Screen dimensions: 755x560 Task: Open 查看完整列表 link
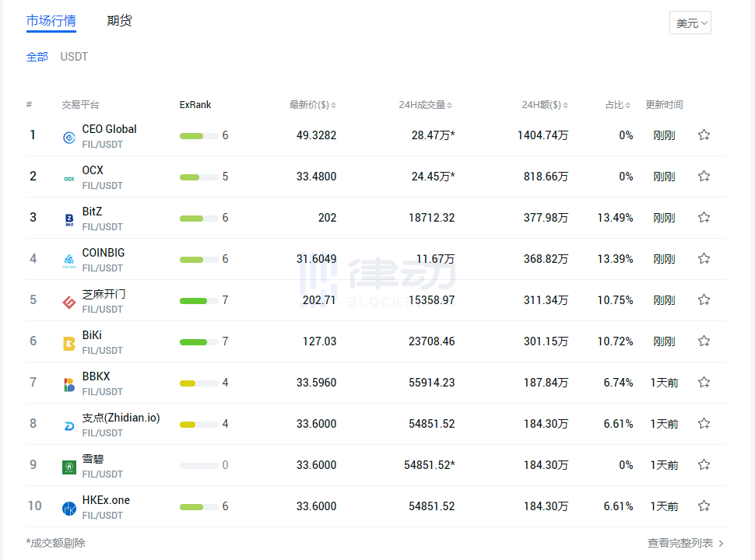tap(686, 543)
